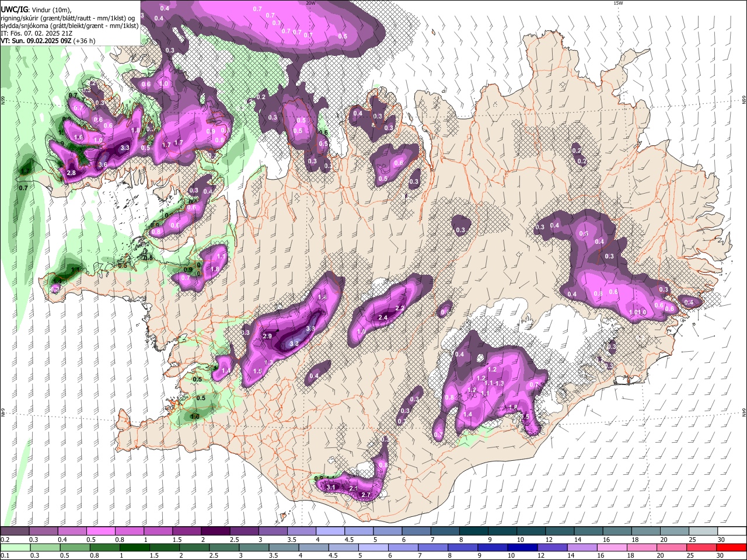This screenshot has height=560, width=747.
Task: Click the "3.8" snowfall value on the map
Action: coord(294,344)
